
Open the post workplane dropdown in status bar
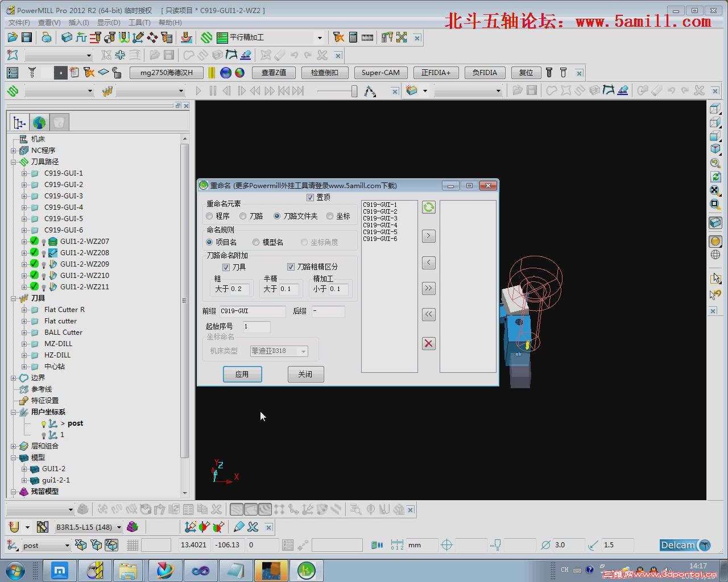(x=67, y=545)
